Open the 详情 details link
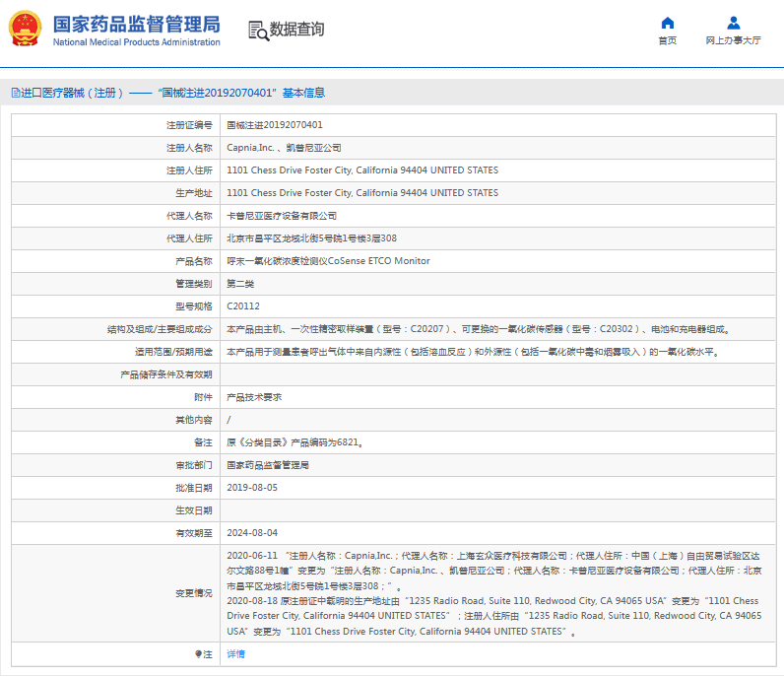This screenshot has height=677, width=784. point(235,653)
